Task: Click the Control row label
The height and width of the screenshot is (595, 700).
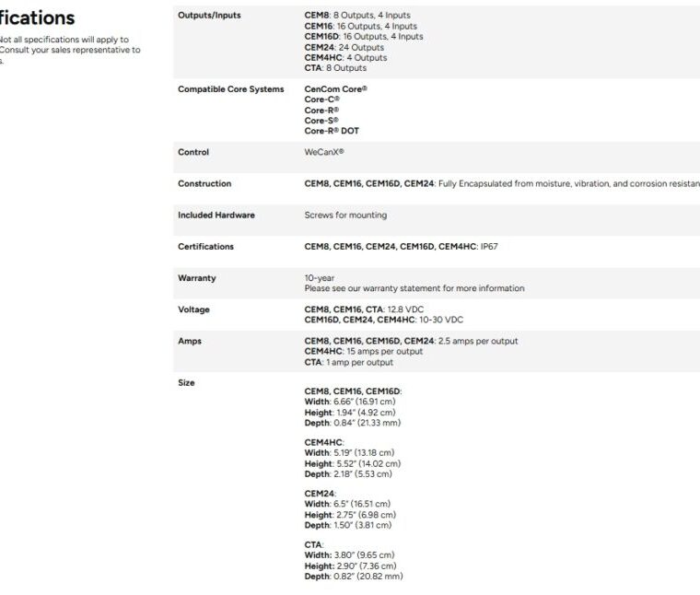Action: click(x=193, y=152)
